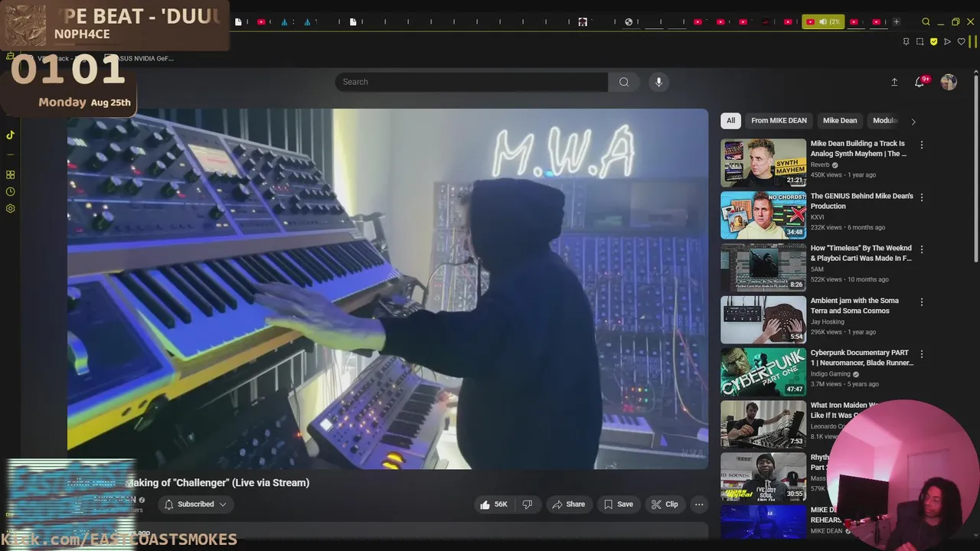The image size is (980, 551).
Task: Click the search magnifier button in YouTube
Action: (x=624, y=82)
